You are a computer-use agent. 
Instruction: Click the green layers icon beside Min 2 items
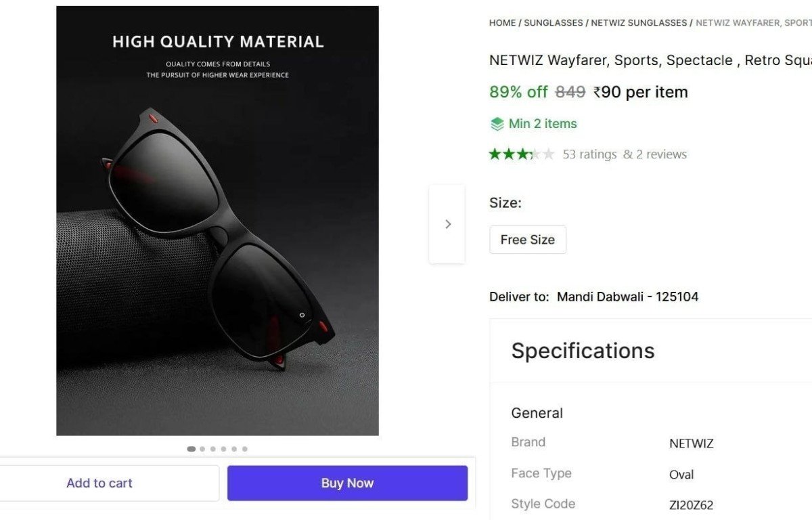click(x=497, y=124)
